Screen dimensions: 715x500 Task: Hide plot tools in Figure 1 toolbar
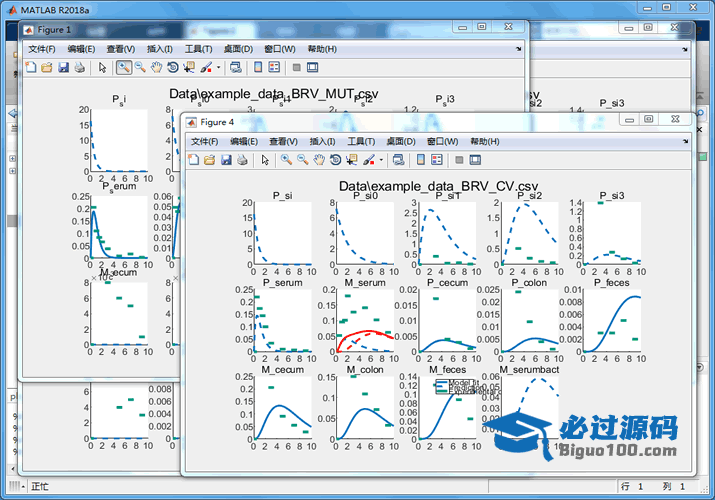[x=296, y=67]
